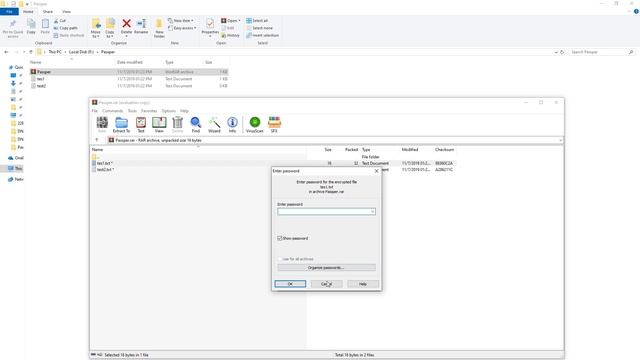
Task: Open the WinRAR Tools menu
Action: (x=132, y=111)
